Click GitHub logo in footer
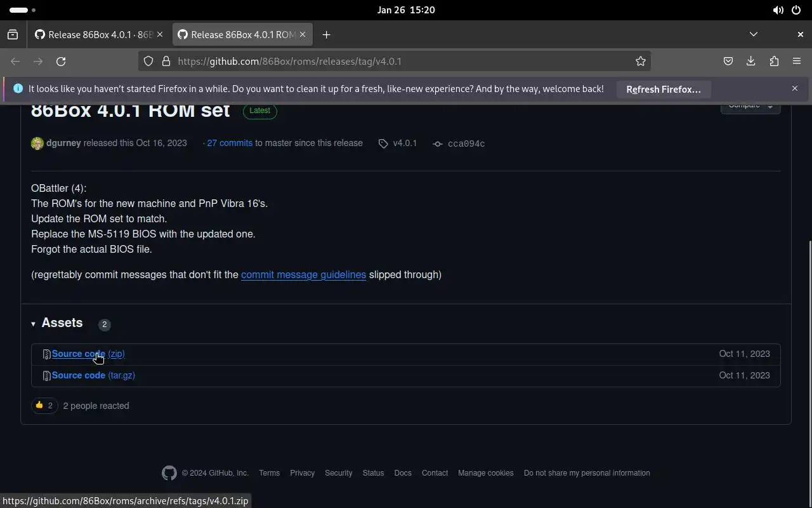Viewport: 812px width, 508px height. click(x=169, y=473)
